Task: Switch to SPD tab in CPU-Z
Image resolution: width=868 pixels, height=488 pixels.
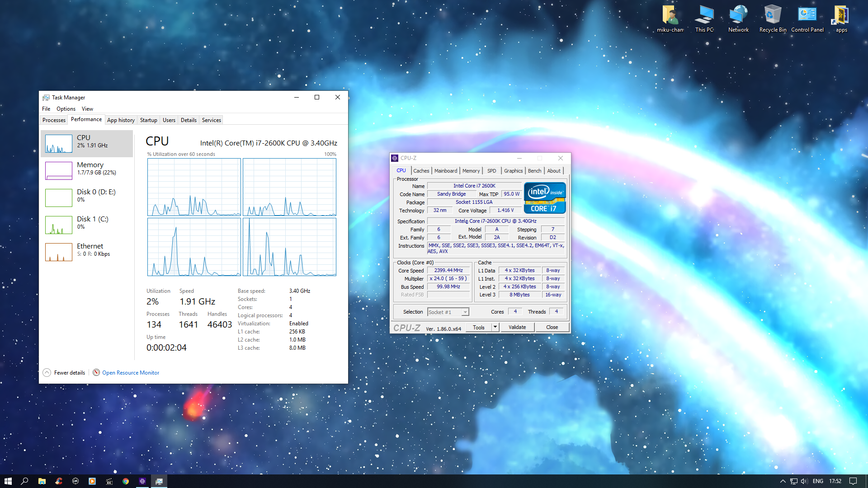Action: click(x=491, y=171)
